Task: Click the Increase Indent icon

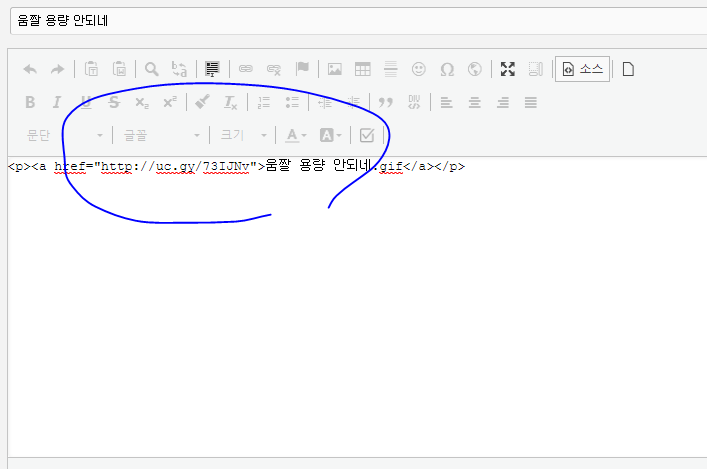Action: 353,102
